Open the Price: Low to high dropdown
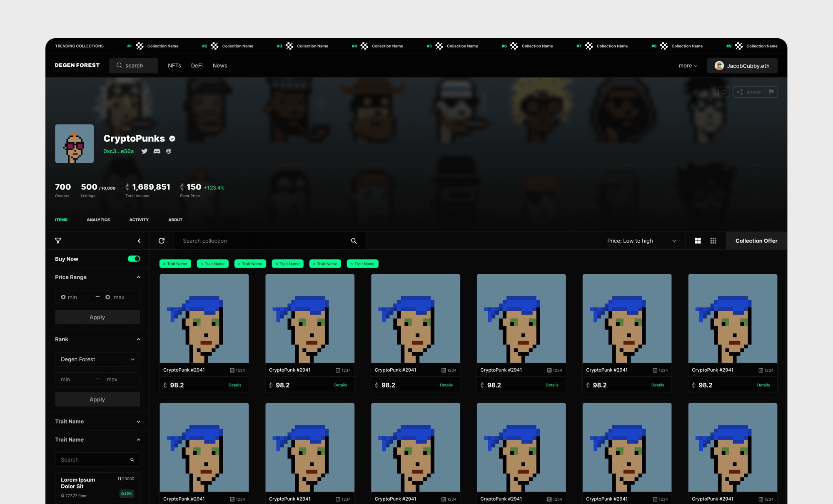This screenshot has width=833, height=504. pyautogui.click(x=641, y=241)
